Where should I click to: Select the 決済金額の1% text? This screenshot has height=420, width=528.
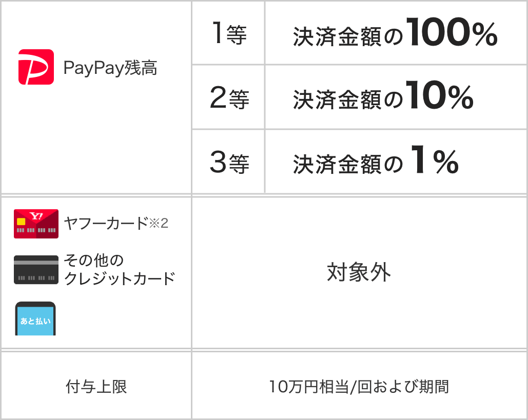pos(376,163)
